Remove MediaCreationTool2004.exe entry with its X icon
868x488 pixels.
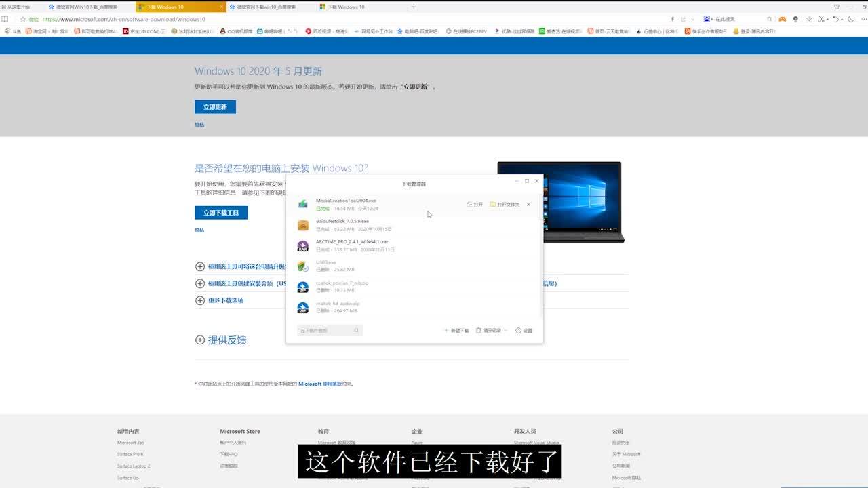528,204
